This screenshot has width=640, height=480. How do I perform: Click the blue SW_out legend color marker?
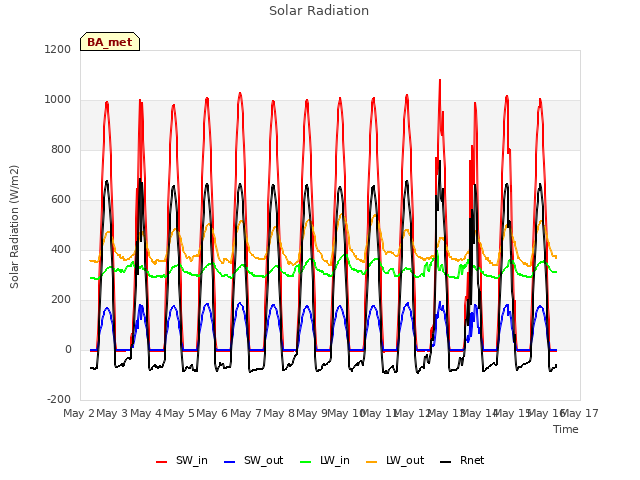230,462
